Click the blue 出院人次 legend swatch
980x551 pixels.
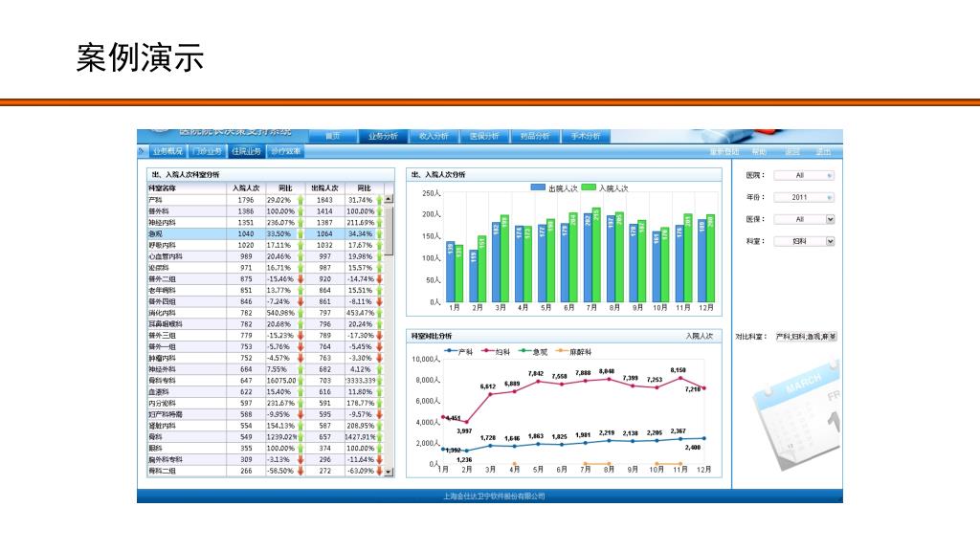[538, 187]
